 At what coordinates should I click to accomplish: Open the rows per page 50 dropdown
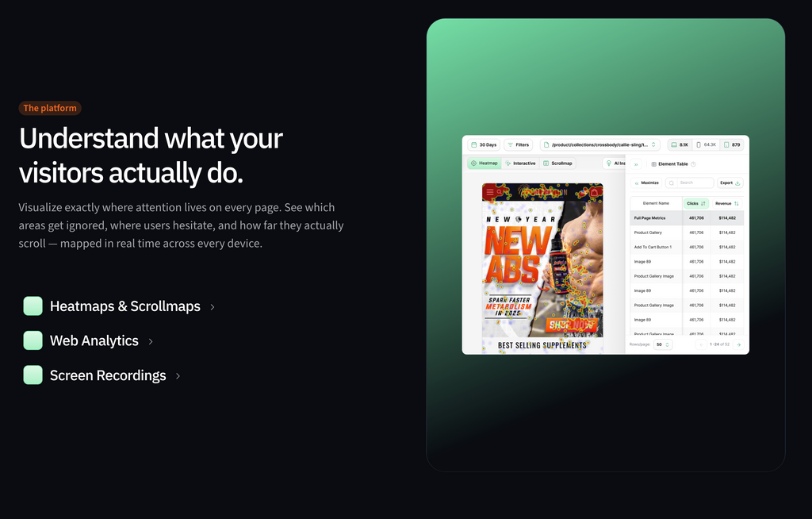coord(663,344)
